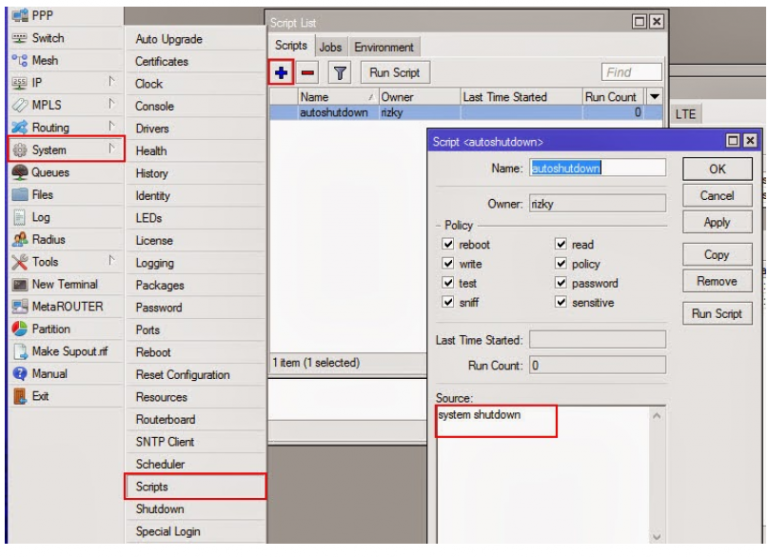Viewport: 768px width, 558px height.
Task: Click the Exit door icon
Action: (x=19, y=396)
